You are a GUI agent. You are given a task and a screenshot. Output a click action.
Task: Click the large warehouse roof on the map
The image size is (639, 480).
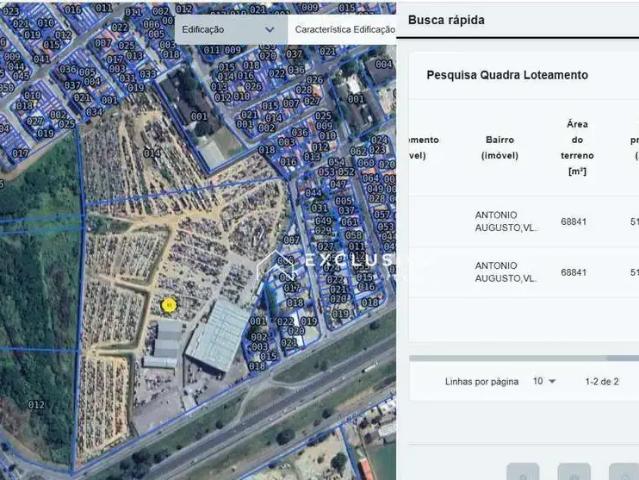[218, 335]
